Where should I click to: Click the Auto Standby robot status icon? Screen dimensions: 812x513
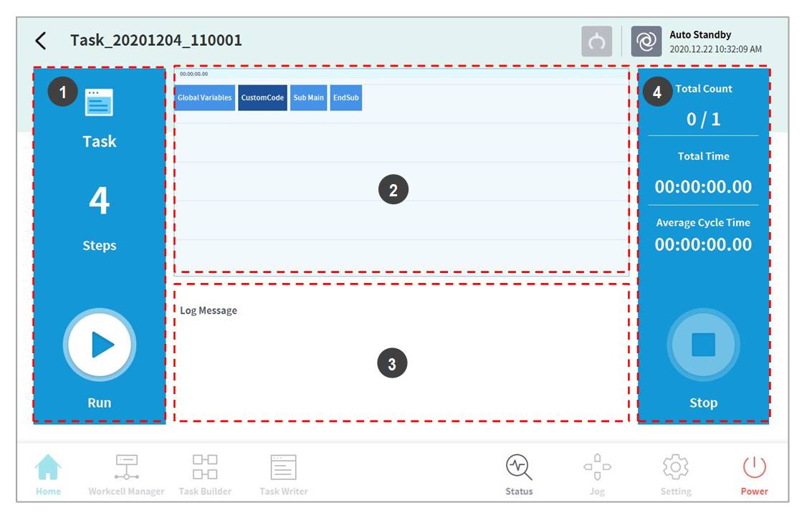click(646, 42)
